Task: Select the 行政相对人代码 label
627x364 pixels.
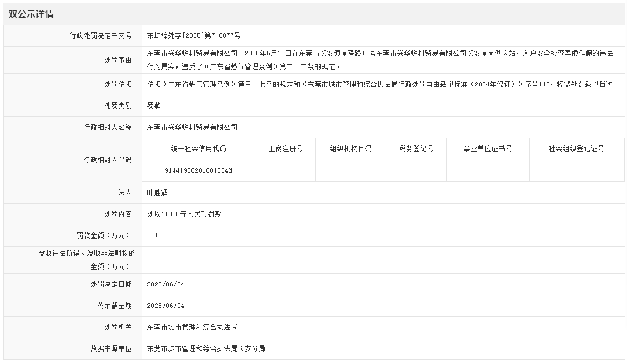Action: (x=109, y=160)
